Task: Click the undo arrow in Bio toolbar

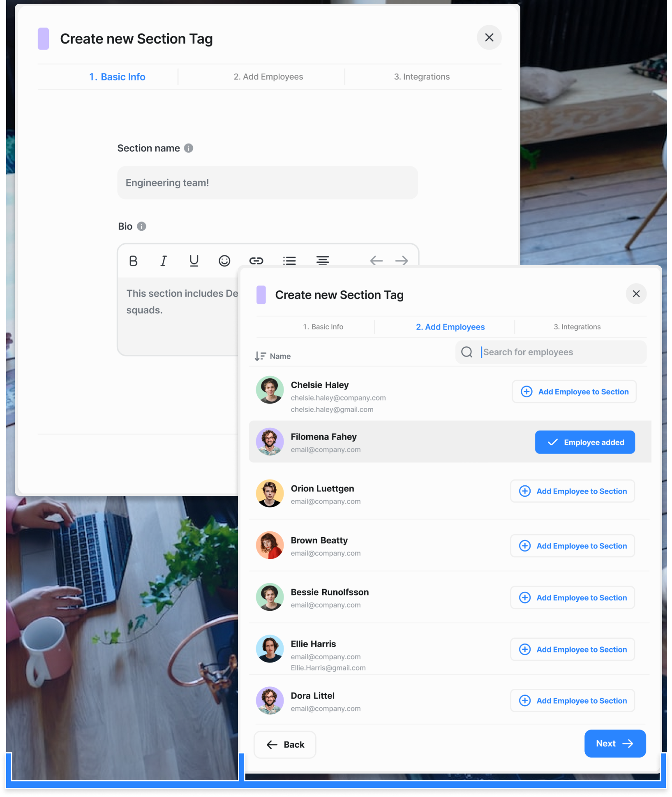Action: (x=376, y=261)
